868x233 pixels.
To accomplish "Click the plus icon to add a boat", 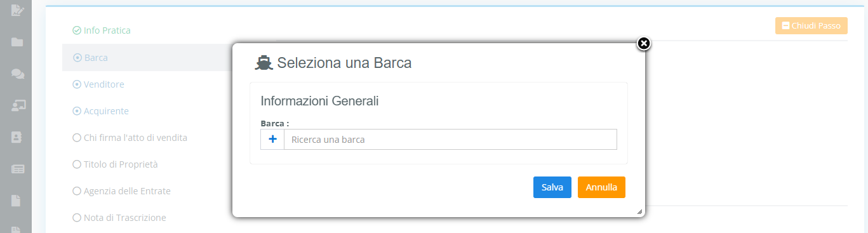I will [272, 140].
